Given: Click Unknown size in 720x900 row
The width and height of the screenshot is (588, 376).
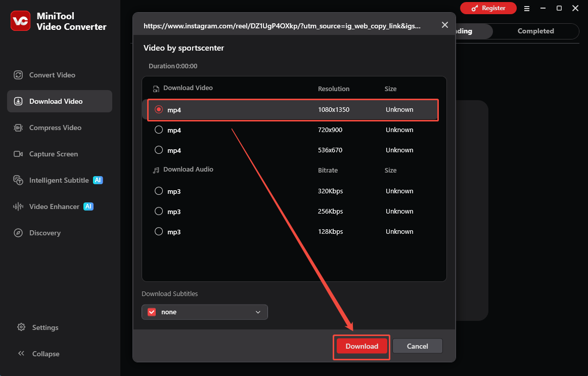Looking at the screenshot, I should click(399, 130).
